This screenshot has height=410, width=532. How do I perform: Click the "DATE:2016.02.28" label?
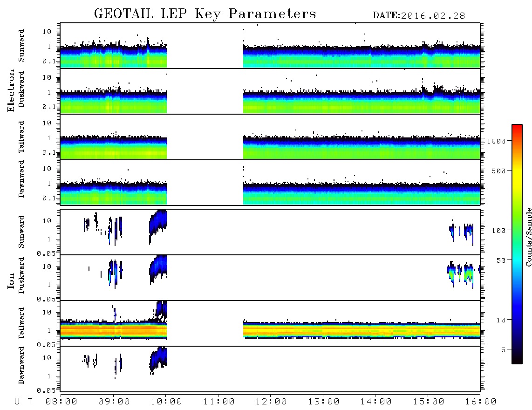(419, 16)
